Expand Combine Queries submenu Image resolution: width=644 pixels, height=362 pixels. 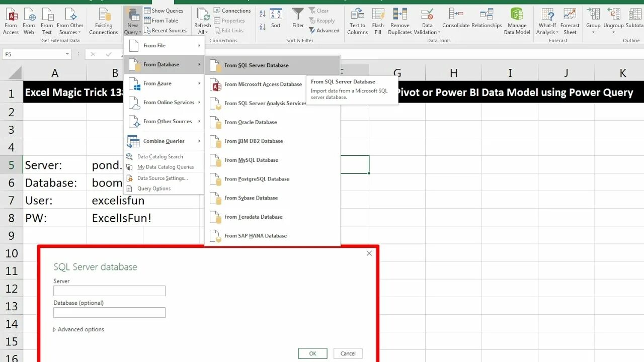[164, 141]
